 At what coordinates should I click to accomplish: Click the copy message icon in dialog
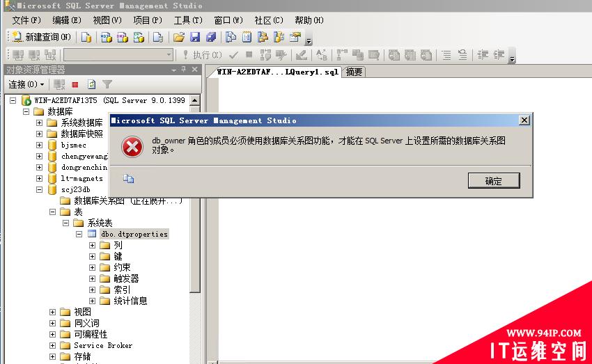pos(128,179)
